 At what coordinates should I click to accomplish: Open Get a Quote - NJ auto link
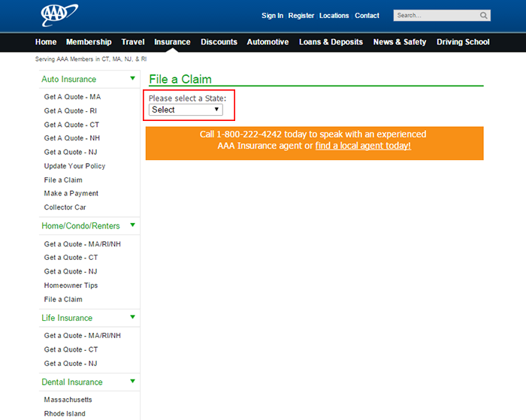(x=71, y=153)
